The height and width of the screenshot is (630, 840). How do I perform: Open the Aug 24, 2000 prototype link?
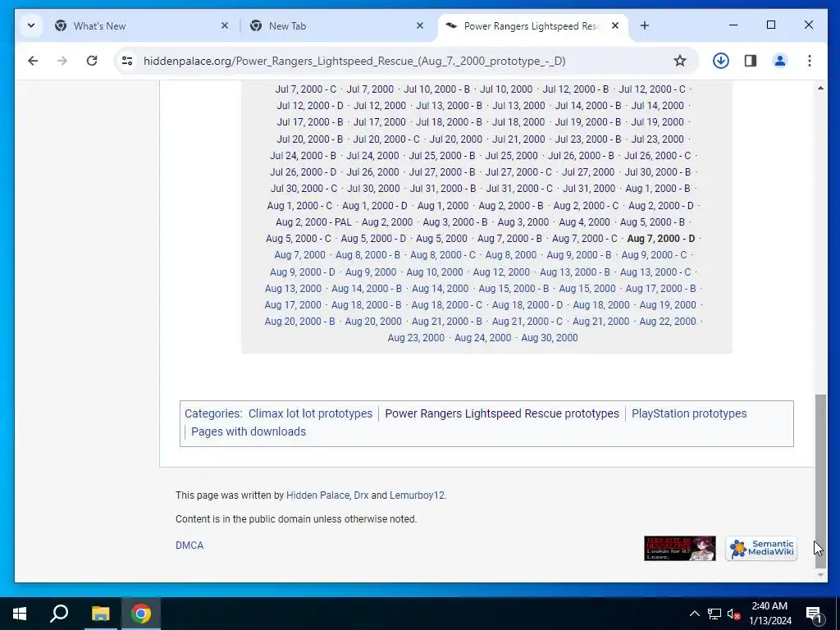(482, 338)
